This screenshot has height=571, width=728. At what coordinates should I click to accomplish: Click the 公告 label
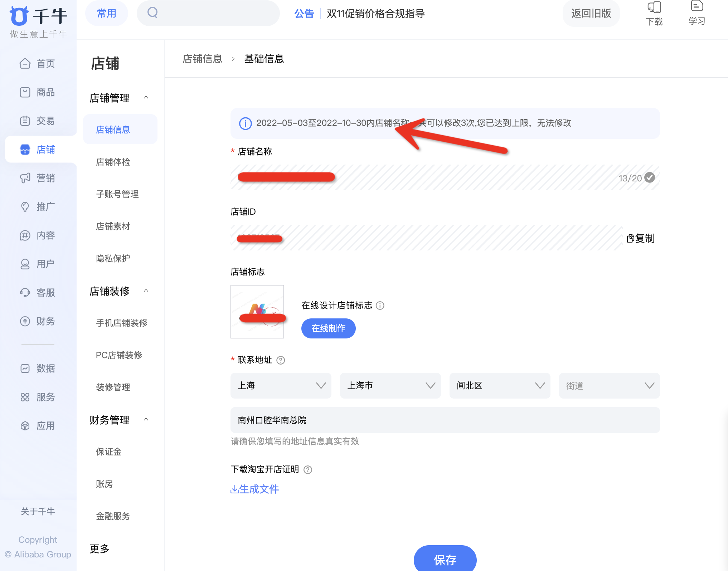click(304, 14)
